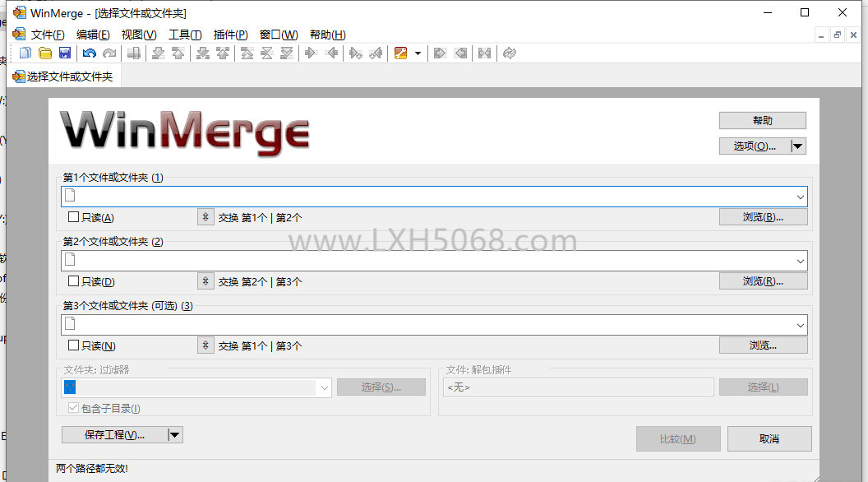Click the Redo arrow icon
This screenshot has height=482, width=868.
pyautogui.click(x=109, y=53)
